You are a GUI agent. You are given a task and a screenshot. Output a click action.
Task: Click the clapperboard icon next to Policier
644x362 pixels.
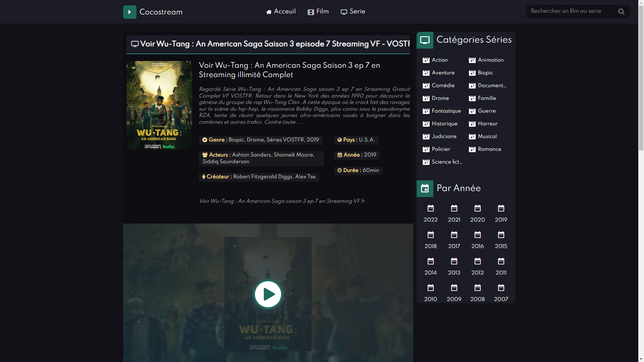pyautogui.click(x=426, y=149)
